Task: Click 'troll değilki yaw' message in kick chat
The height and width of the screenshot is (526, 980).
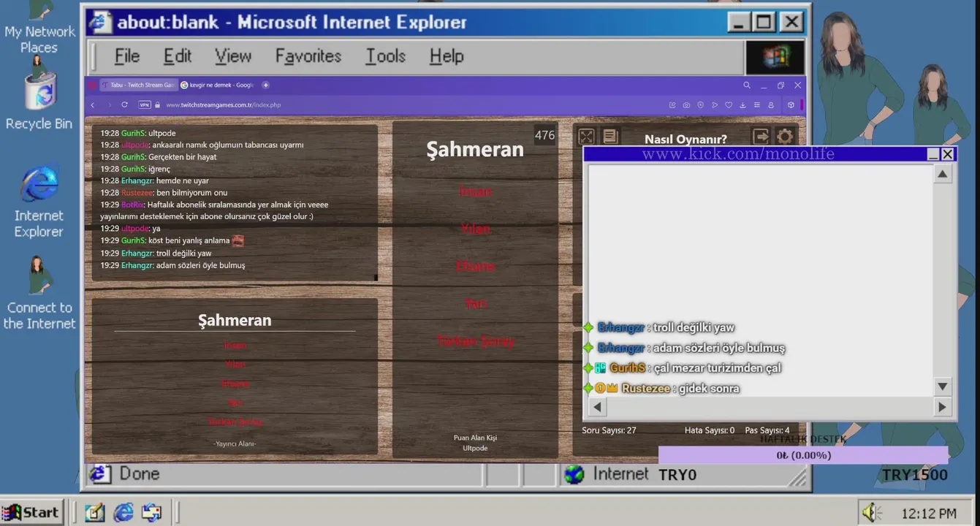Action: [x=694, y=328]
